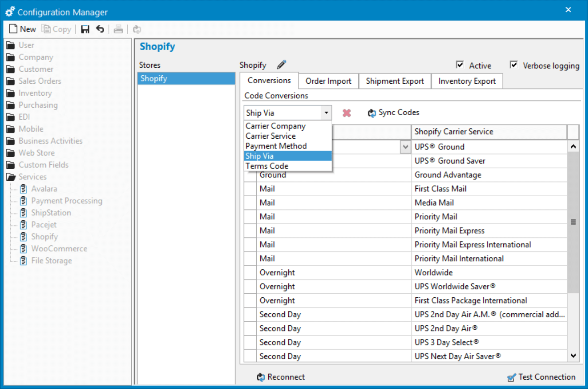This screenshot has width=588, height=389.
Task: Click the grid scrollbar down arrow
Action: [573, 355]
